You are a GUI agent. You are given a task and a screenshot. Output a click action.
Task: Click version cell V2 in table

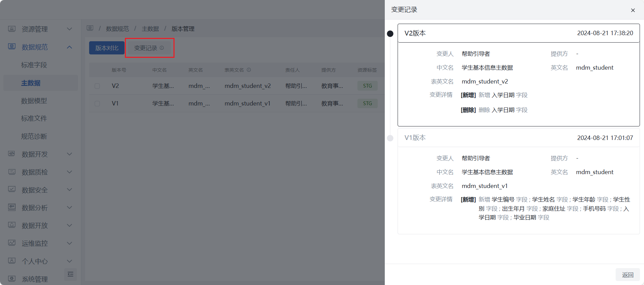pos(115,86)
